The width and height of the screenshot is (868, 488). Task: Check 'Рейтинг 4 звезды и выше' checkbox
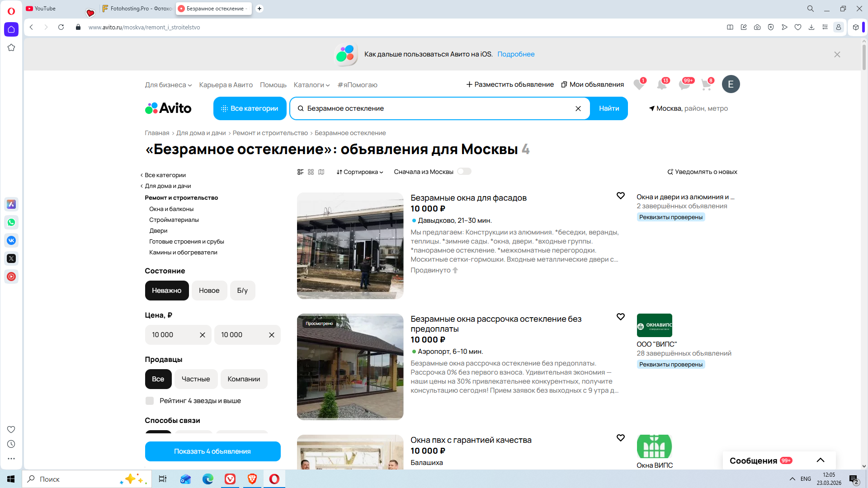(150, 401)
